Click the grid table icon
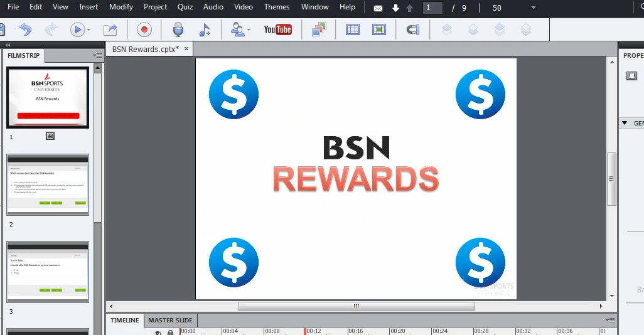The height and width of the screenshot is (335, 644). 352,29
